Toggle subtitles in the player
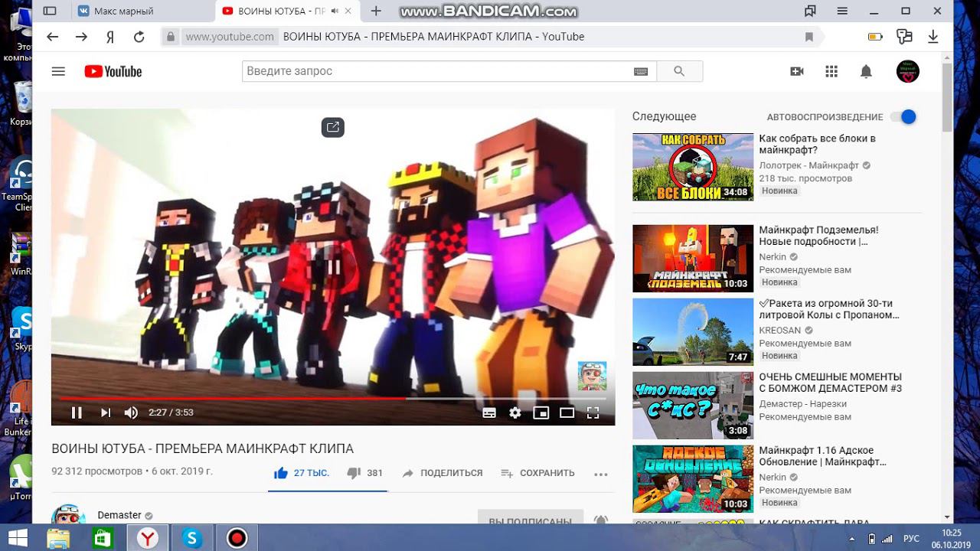Screen dimensions: 980x551 tap(489, 412)
